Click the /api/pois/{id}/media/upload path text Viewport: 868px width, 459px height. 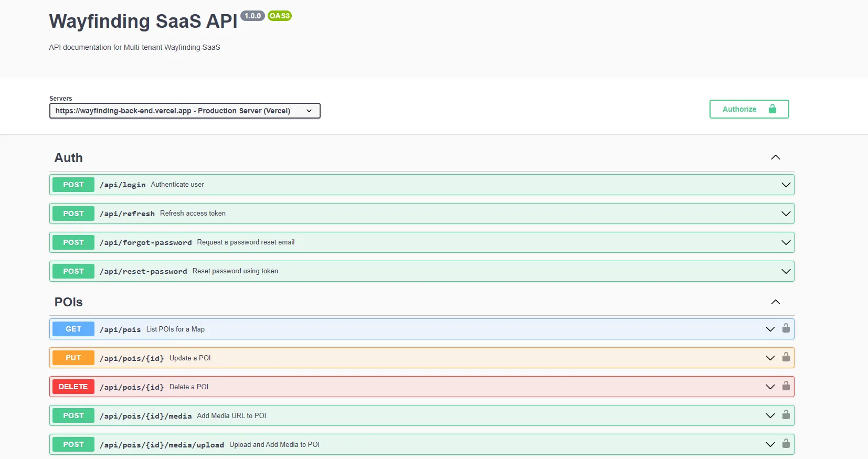coord(162,445)
